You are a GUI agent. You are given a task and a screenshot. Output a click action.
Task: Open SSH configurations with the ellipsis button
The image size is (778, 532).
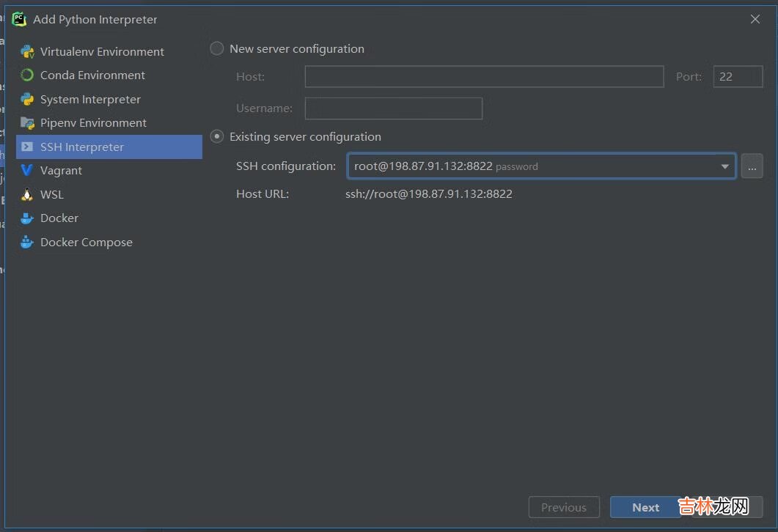[x=752, y=166]
